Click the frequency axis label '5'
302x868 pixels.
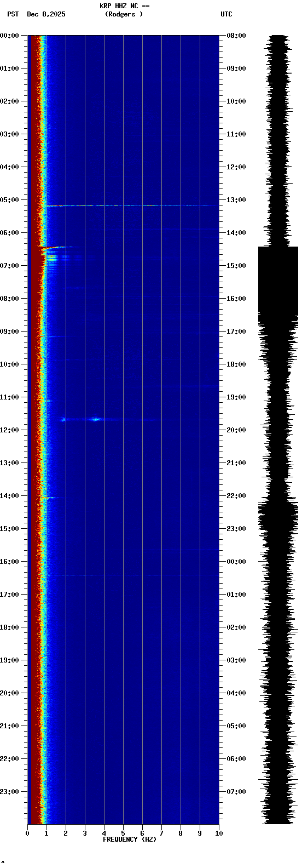(x=123, y=834)
